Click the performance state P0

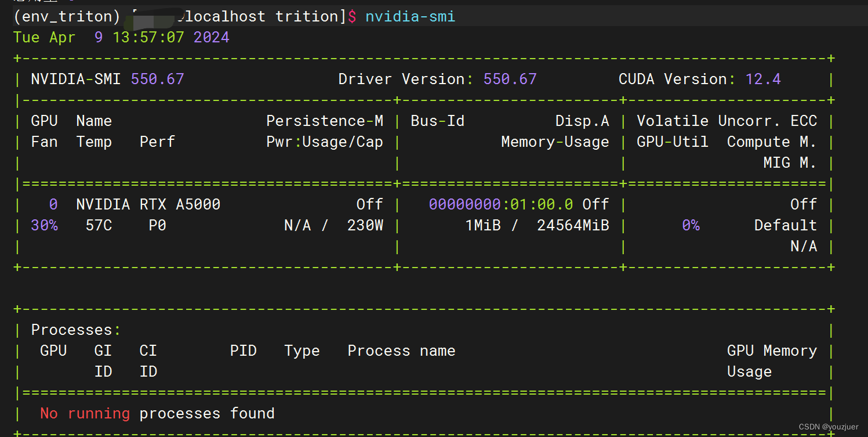click(x=157, y=225)
